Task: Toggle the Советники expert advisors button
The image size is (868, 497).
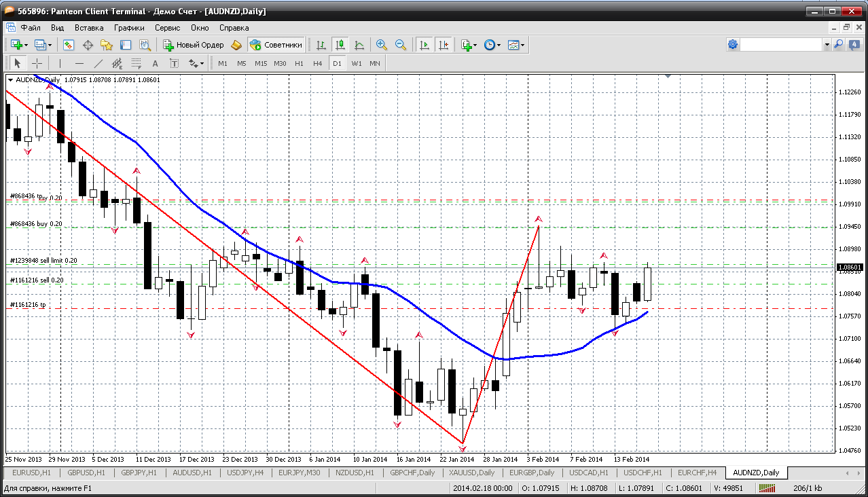Action: [276, 45]
